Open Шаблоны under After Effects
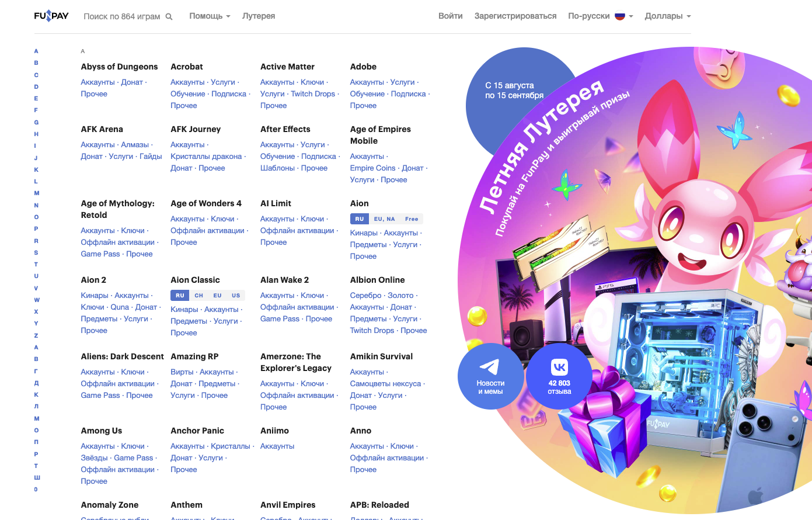The width and height of the screenshot is (812, 520). [x=277, y=168]
